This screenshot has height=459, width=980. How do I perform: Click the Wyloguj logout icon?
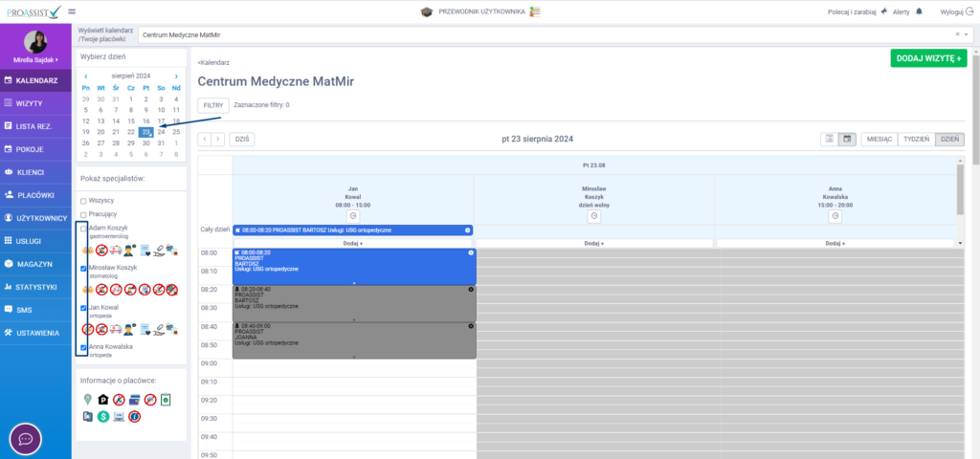[x=969, y=11]
